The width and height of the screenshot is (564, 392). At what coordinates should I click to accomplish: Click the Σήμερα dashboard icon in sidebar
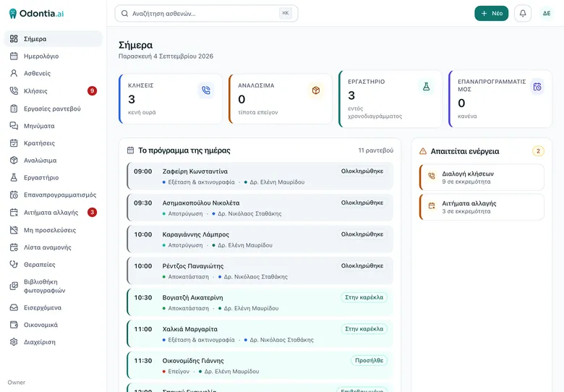14,39
